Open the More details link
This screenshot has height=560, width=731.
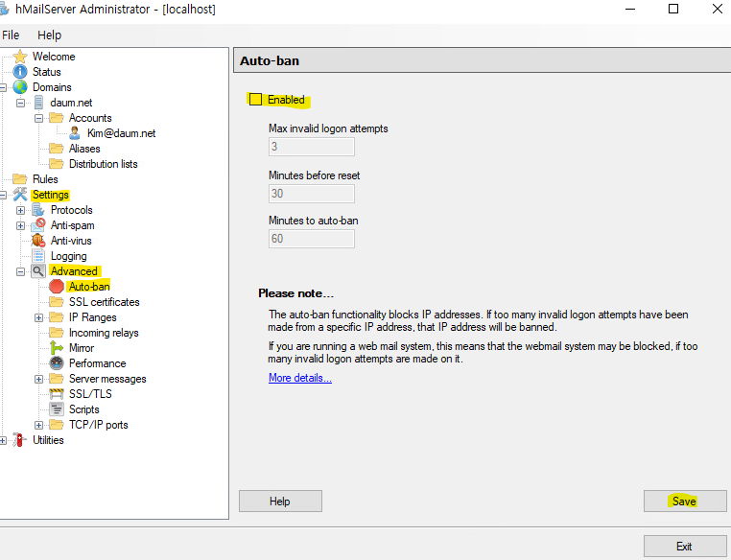[299, 378]
